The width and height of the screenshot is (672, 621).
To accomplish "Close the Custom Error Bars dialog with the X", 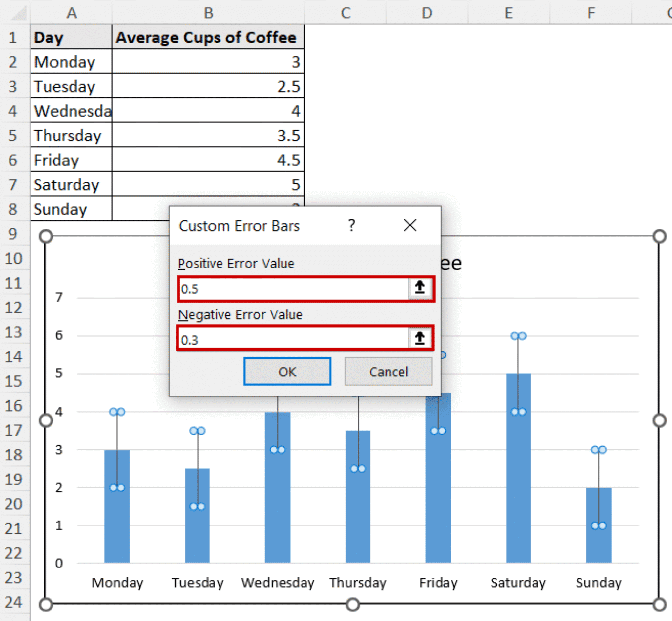I will tap(409, 225).
